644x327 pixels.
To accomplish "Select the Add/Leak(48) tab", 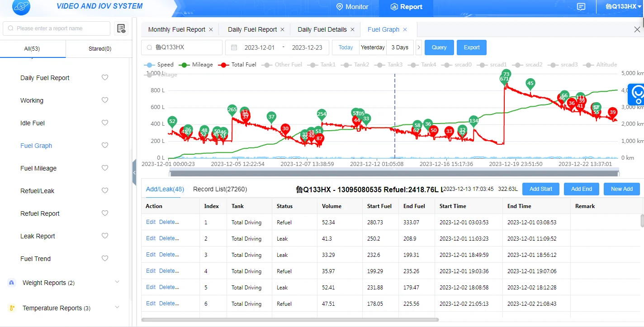I will pyautogui.click(x=165, y=189).
